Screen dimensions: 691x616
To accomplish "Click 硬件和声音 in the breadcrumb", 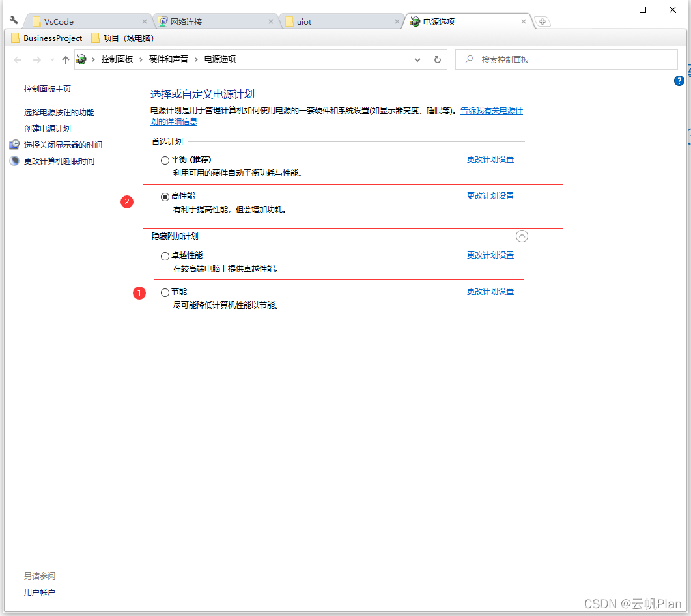I will coord(168,59).
